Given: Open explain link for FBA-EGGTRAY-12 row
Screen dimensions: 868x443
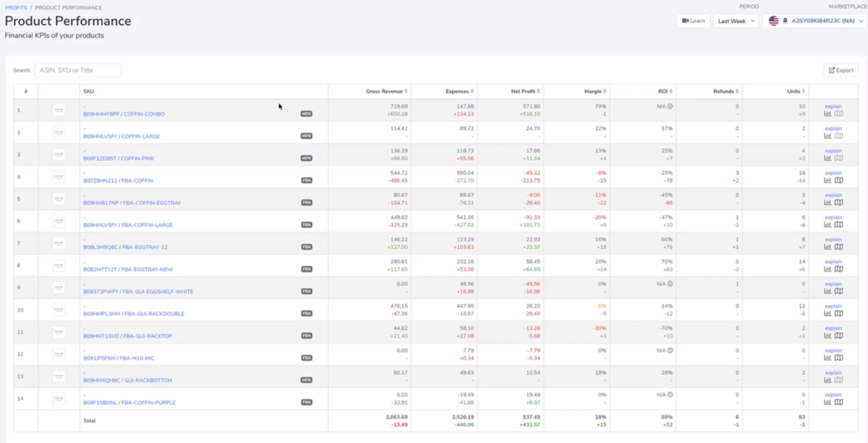Looking at the screenshot, I should click(x=833, y=239).
